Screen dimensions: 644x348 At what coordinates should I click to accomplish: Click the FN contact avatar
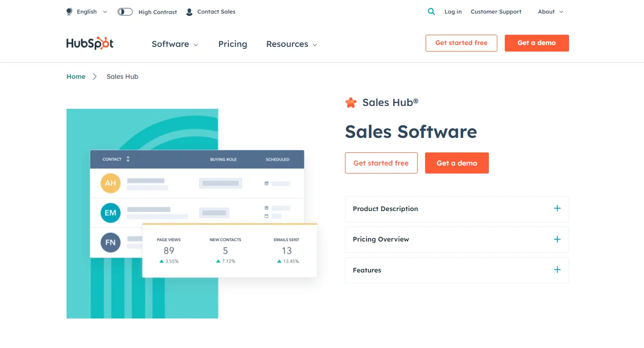[x=111, y=242]
